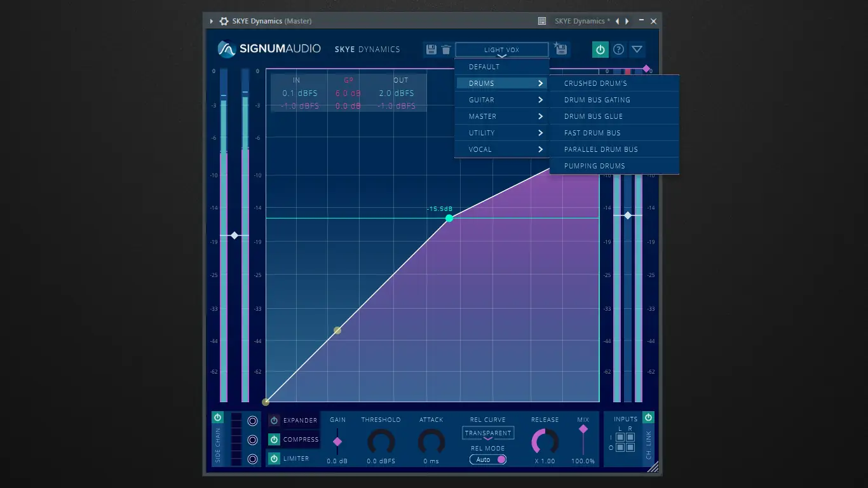Choose the DRUM BUS GLUE preset
The width and height of the screenshot is (868, 488).
click(614, 116)
